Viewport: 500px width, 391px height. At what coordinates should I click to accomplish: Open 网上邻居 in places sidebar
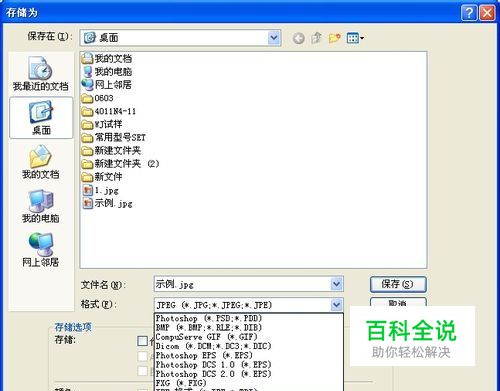(x=41, y=250)
